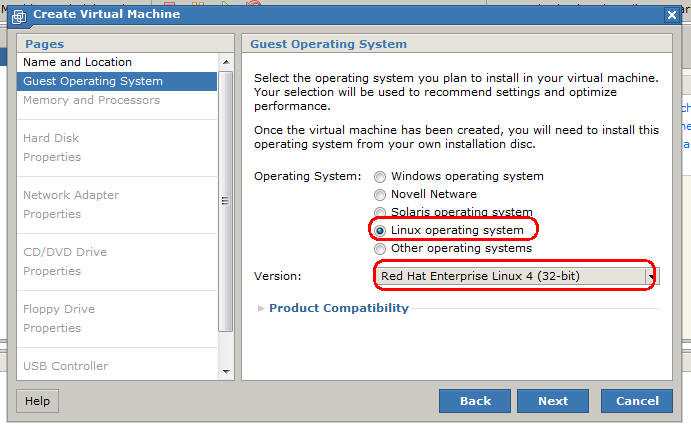The width and height of the screenshot is (691, 429).
Task: Click the Create Virtual Machine title icon
Action: pyautogui.click(x=18, y=15)
